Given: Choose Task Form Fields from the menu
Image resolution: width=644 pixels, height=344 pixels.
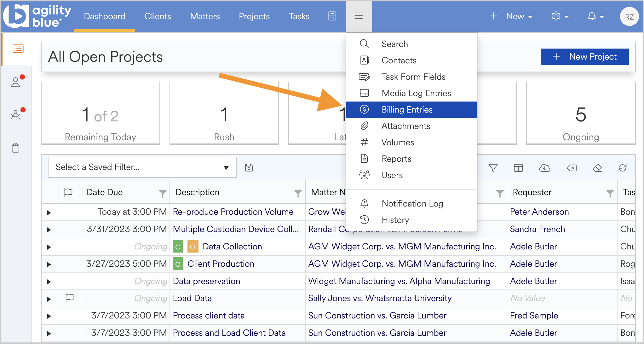Looking at the screenshot, I should click(411, 77).
